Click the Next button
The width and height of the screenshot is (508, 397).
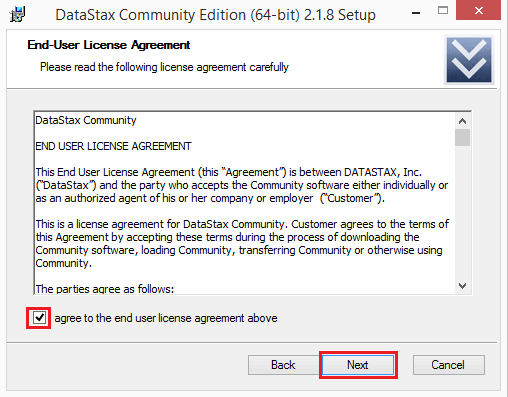coord(358,365)
